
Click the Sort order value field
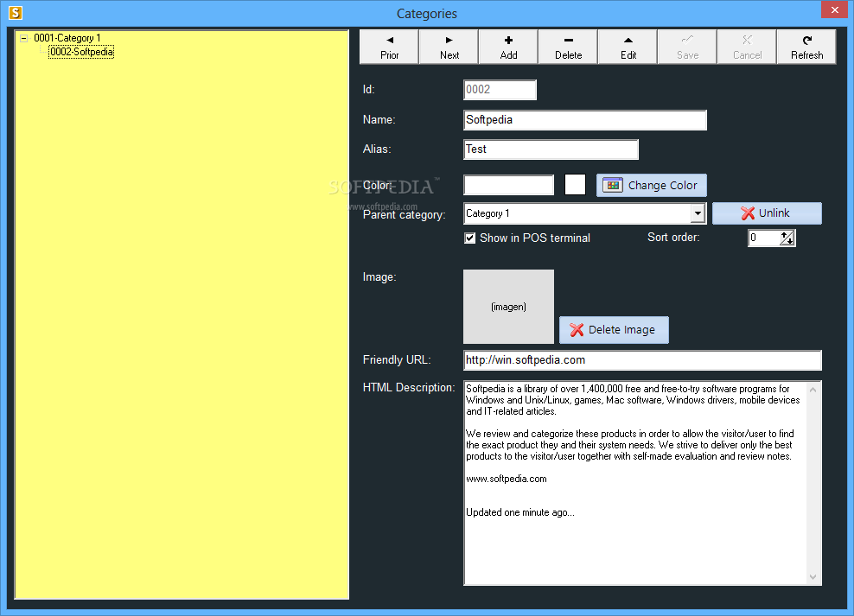[x=764, y=238]
